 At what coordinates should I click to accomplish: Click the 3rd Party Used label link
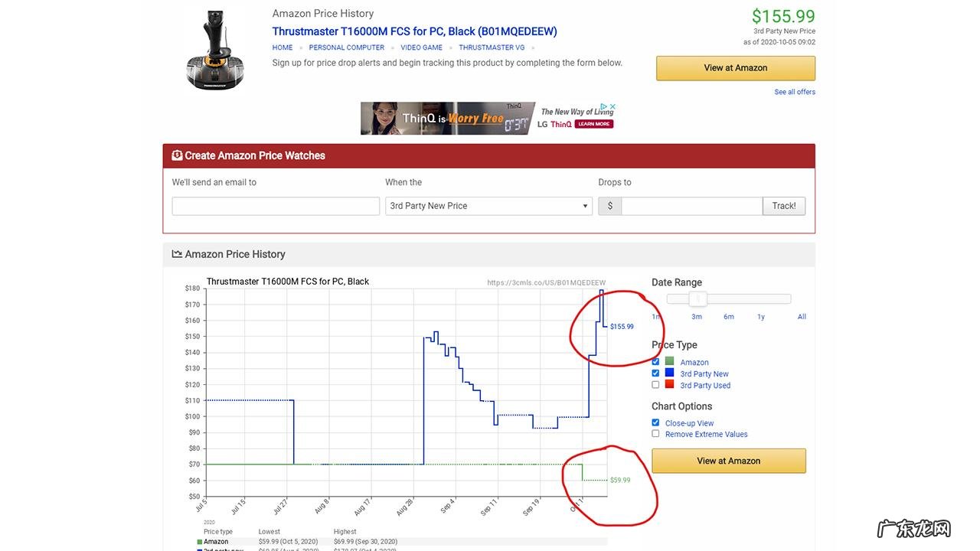pos(705,386)
